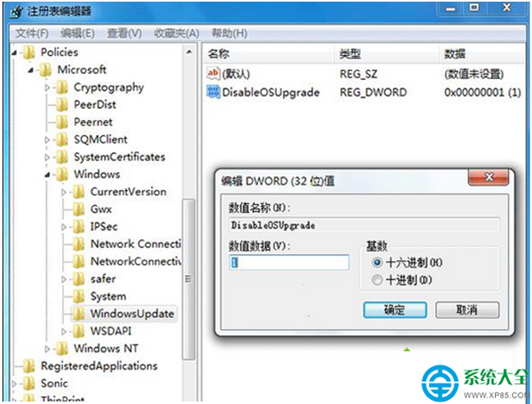
Task: Select the 十进制 (decimal) radio button
Action: (x=377, y=280)
